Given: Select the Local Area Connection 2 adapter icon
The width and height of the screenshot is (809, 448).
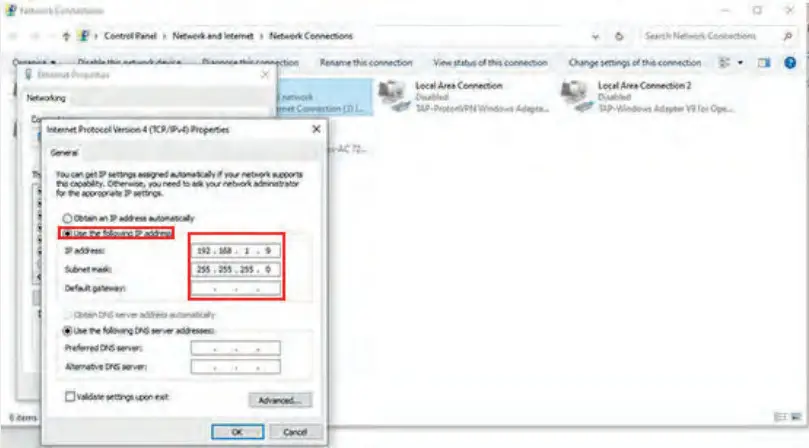Looking at the screenshot, I should click(577, 96).
